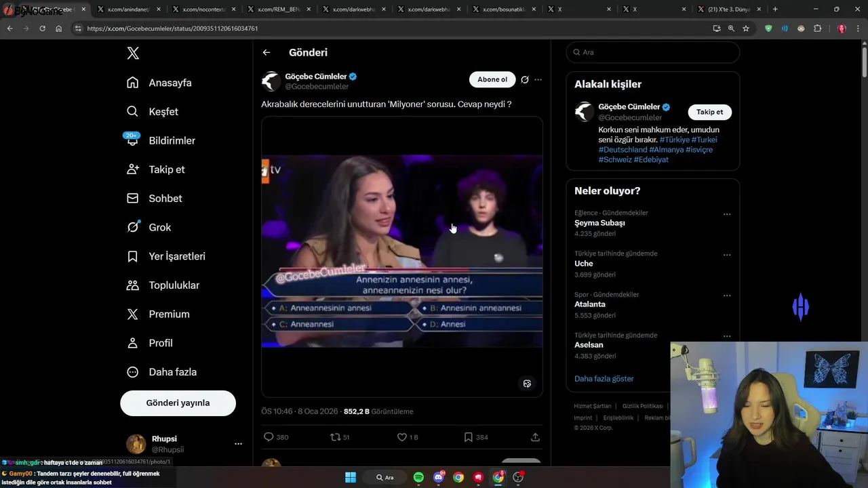Open the Uche trending topic
Viewport: 868px width, 488px height.
pyautogui.click(x=583, y=264)
